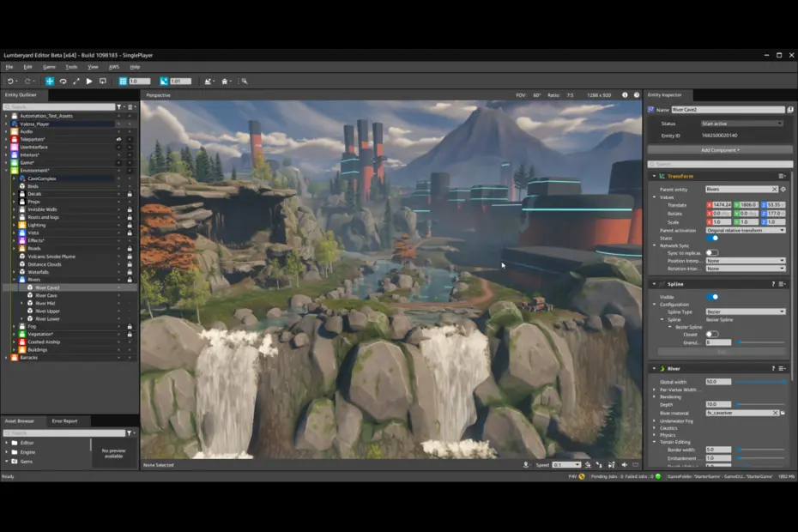Image resolution: width=798 pixels, height=532 pixels.
Task: Enable the Closed spline switch
Action: click(x=712, y=335)
